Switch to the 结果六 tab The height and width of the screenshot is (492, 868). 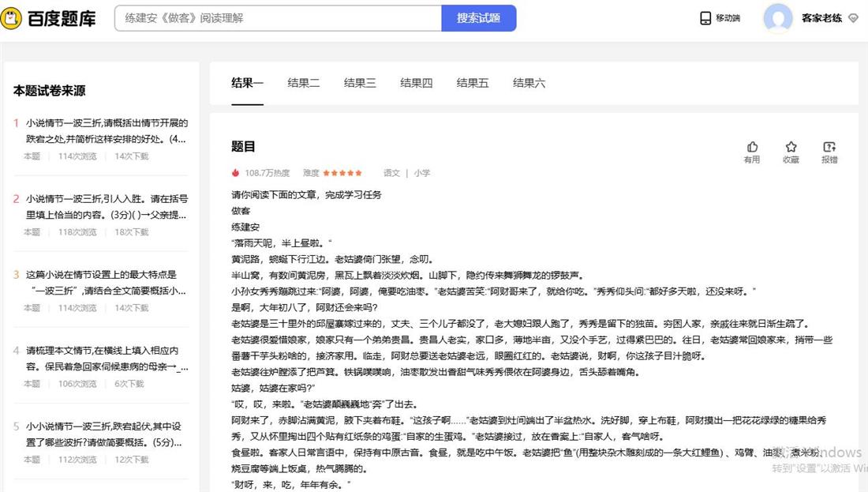pyautogui.click(x=529, y=83)
